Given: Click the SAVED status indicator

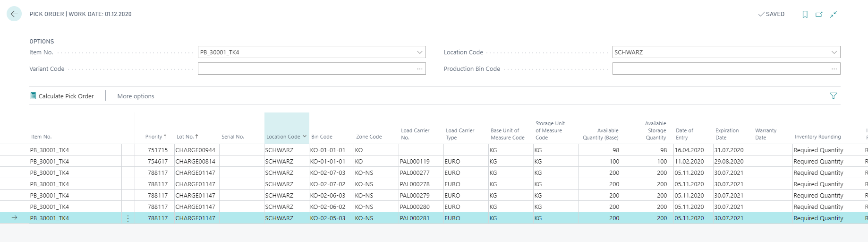Looking at the screenshot, I should 771,14.
